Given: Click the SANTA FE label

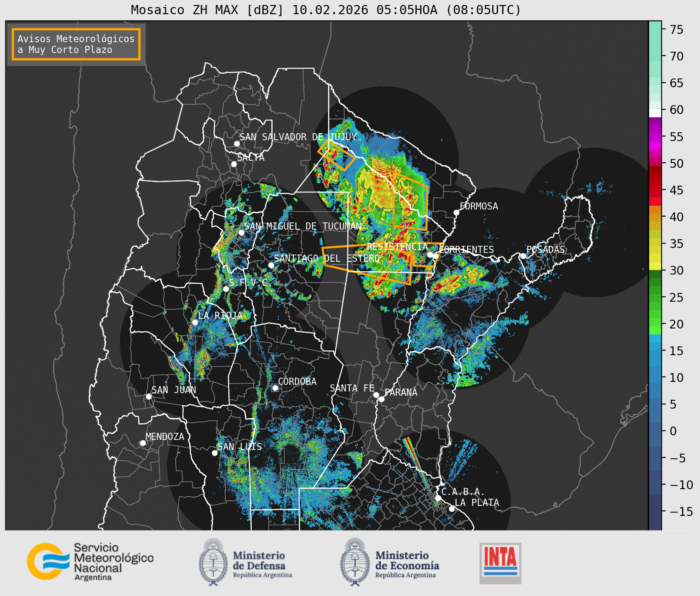Looking at the screenshot, I should coord(352,388).
